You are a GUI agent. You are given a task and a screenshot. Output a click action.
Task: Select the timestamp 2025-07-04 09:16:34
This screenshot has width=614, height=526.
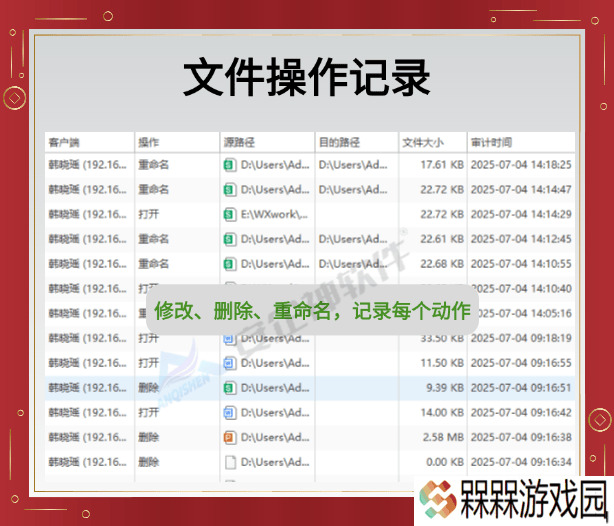[x=521, y=462]
